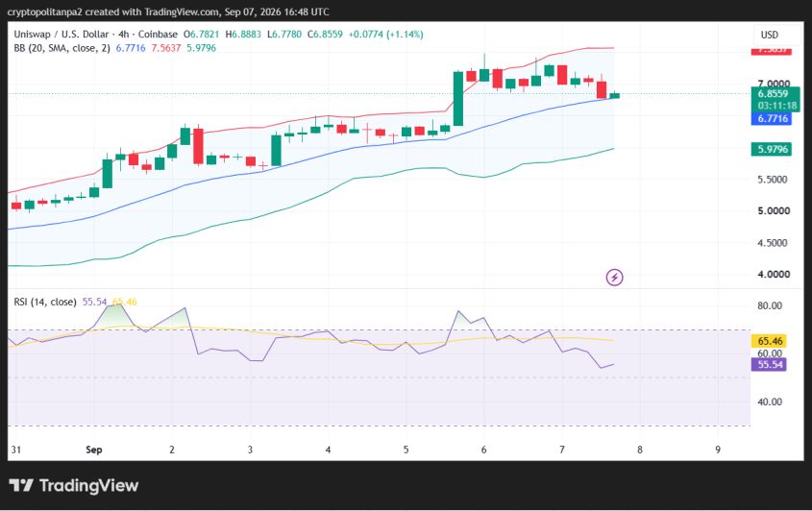Click the USD currency button
Viewport: 812px width, 511px height.
tap(769, 35)
